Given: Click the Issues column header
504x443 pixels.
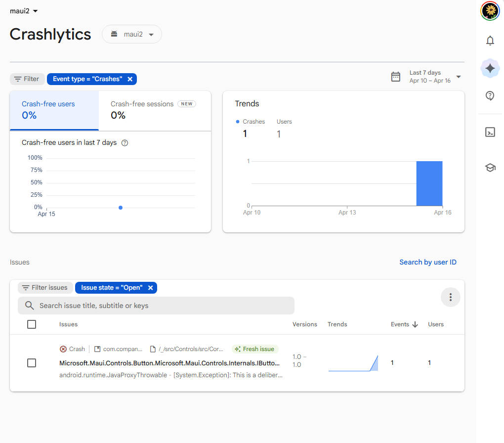Looking at the screenshot, I should click(68, 324).
